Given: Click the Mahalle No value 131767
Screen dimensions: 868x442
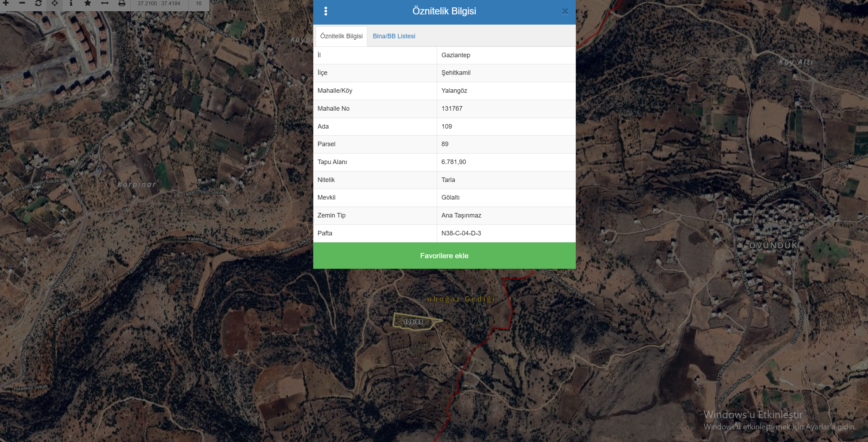Looking at the screenshot, I should coord(452,109).
